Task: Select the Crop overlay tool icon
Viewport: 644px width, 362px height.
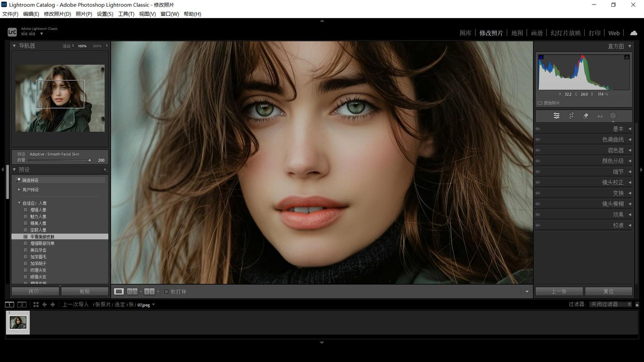Action: 572,116
